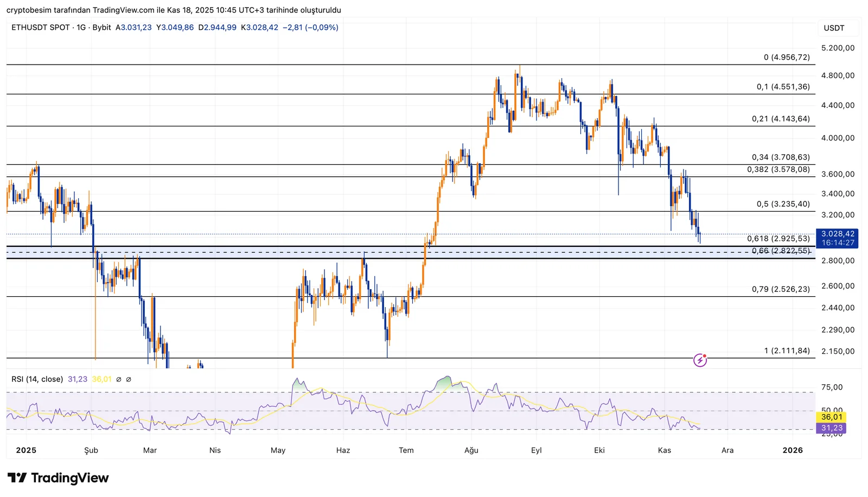
Task: Click the 2026 label on time axis
Action: coord(792,450)
